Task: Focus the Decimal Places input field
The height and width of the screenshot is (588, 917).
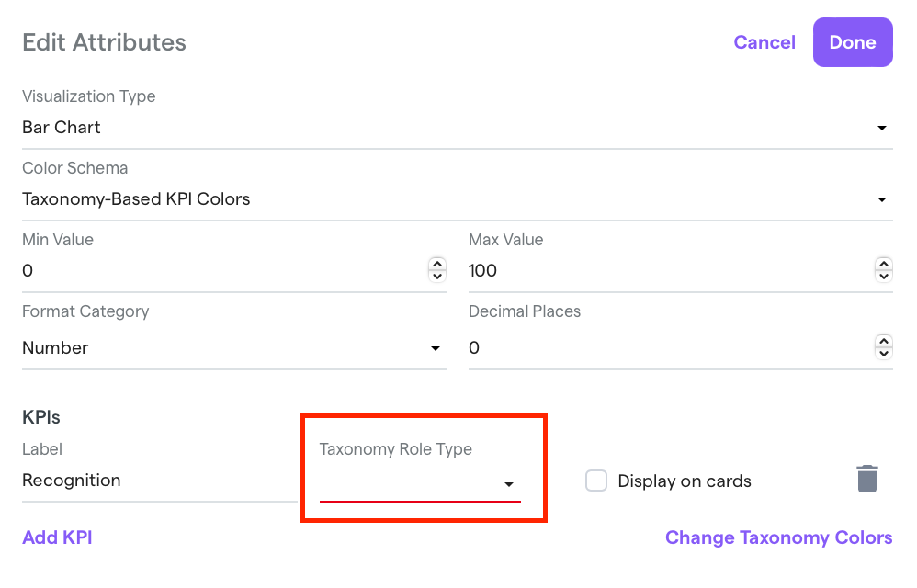Action: coord(671,348)
